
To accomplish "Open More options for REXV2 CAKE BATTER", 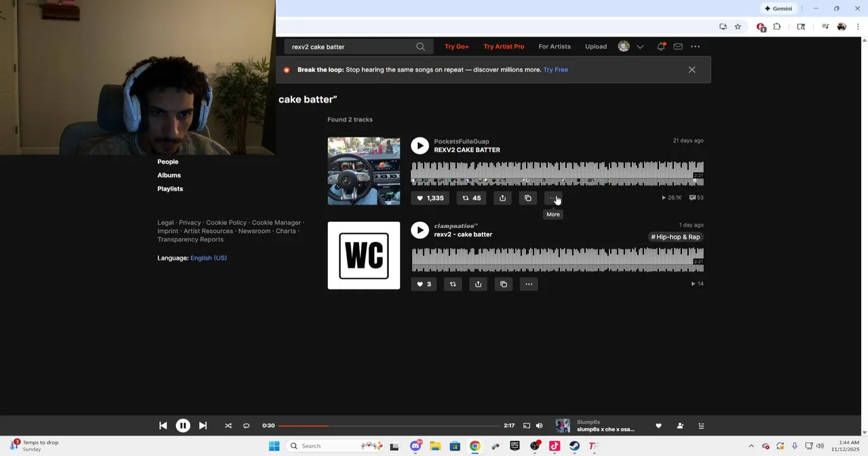I will click(553, 198).
